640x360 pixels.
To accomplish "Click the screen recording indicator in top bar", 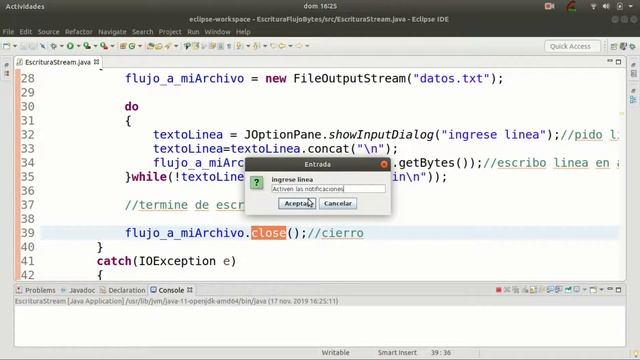I will [549, 6].
